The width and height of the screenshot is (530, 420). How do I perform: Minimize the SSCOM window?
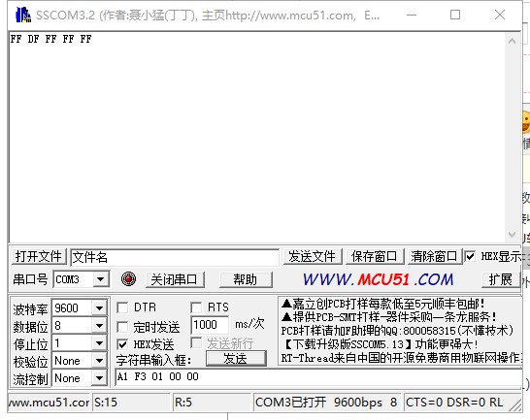pos(412,15)
